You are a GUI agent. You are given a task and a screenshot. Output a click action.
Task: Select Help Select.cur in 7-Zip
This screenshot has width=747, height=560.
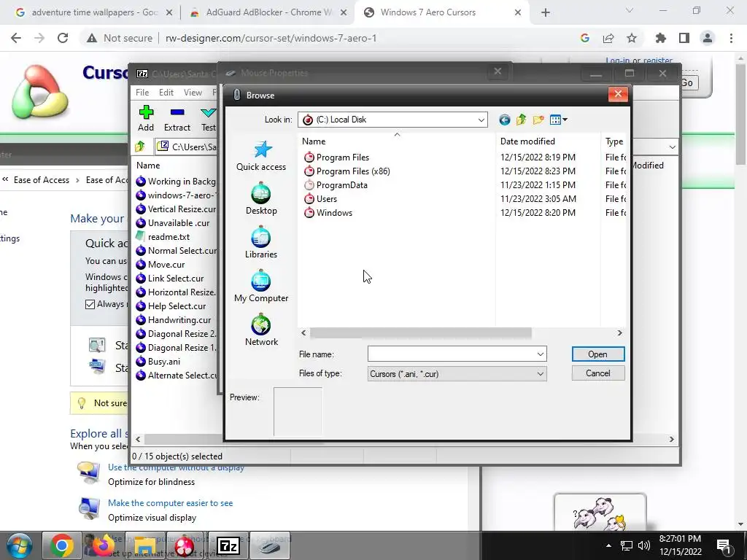click(x=171, y=306)
